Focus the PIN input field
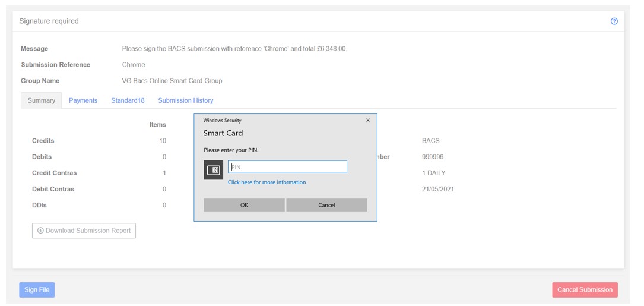The height and width of the screenshot is (306, 644). click(287, 167)
